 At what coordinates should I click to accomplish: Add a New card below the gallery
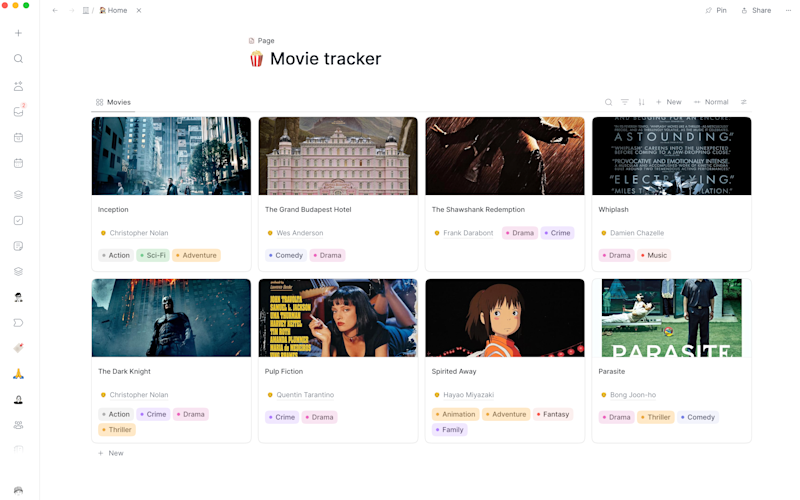click(x=111, y=454)
